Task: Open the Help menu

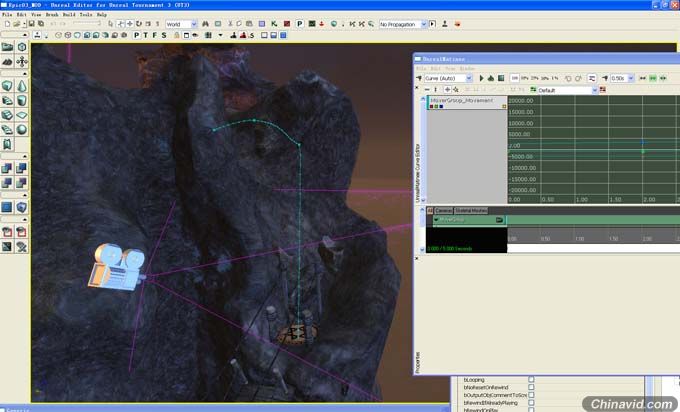Action: pyautogui.click(x=101, y=14)
